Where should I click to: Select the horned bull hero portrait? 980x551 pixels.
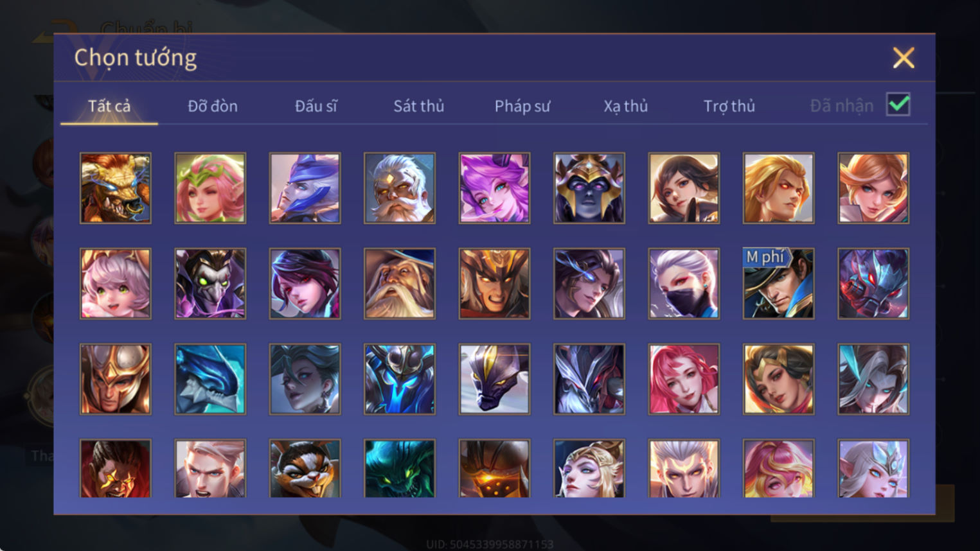(x=116, y=188)
